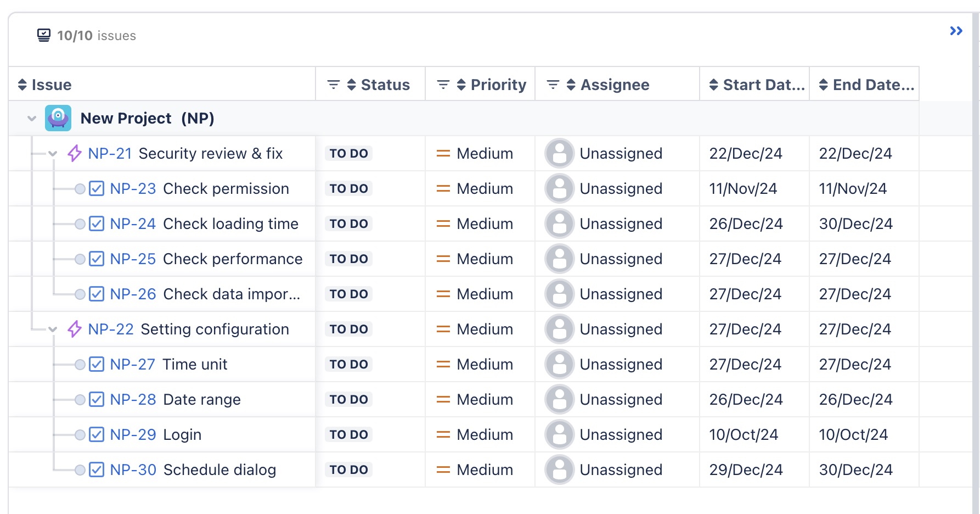The image size is (980, 514).
Task: Click the Issue column header
Action: pyautogui.click(x=52, y=85)
